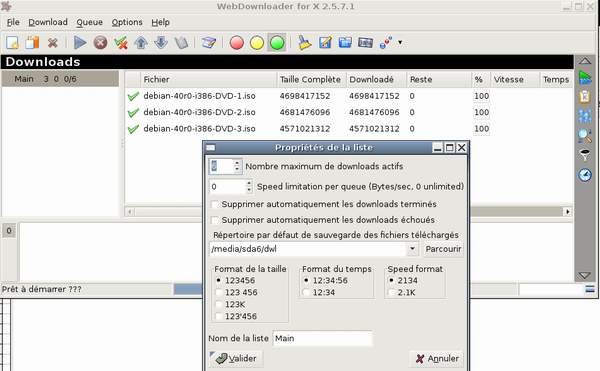The height and width of the screenshot is (371, 600).
Task: Click the speed limitation per queue field
Action: [x=227, y=187]
